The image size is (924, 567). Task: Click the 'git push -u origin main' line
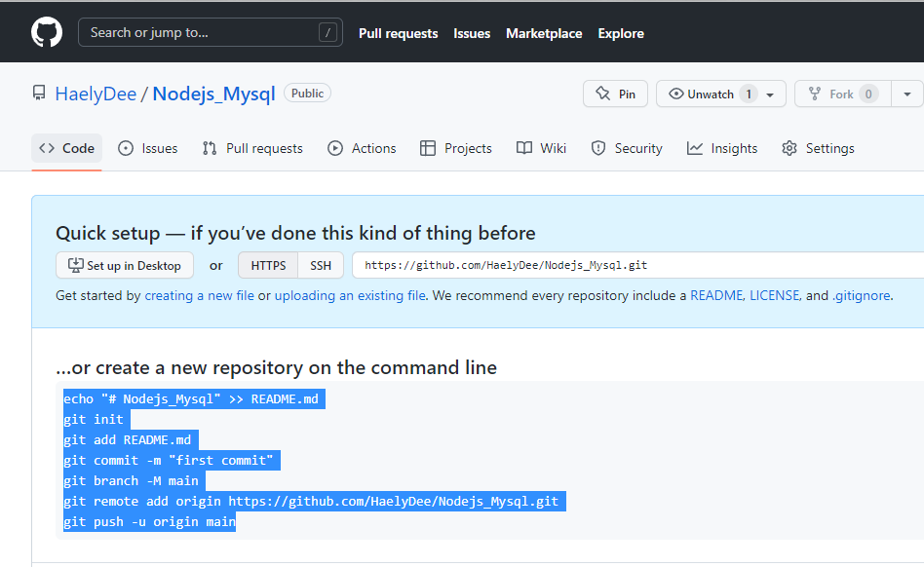coord(150,521)
